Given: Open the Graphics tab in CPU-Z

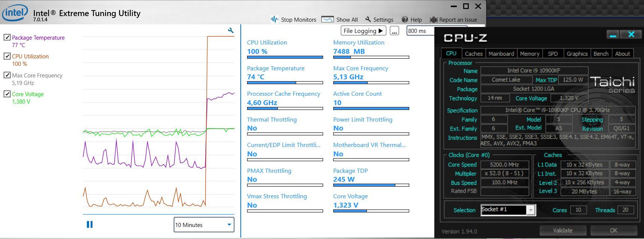Looking at the screenshot, I should point(577,54).
